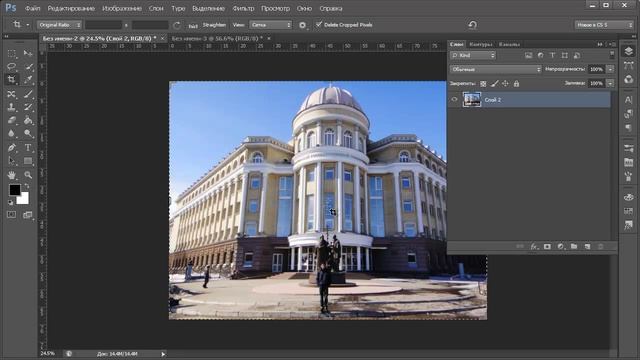Open the Файл menu

(x=32, y=8)
